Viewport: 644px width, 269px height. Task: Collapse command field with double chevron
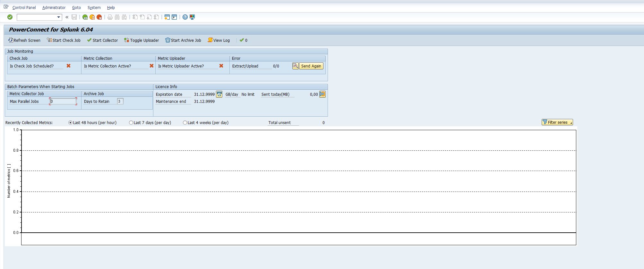coord(67,17)
